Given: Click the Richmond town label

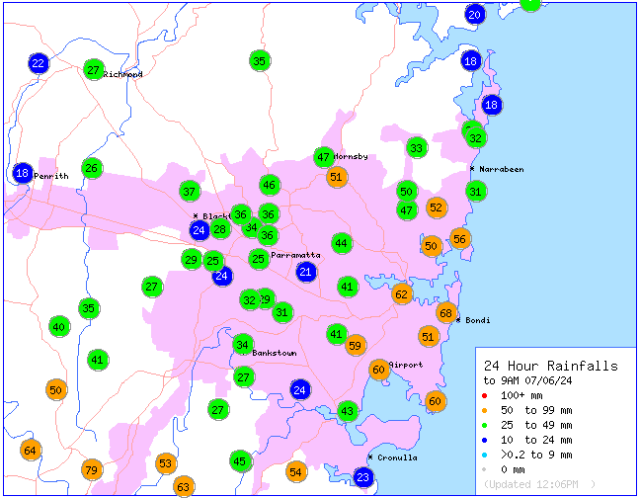Looking at the screenshot, I should pos(123,75).
